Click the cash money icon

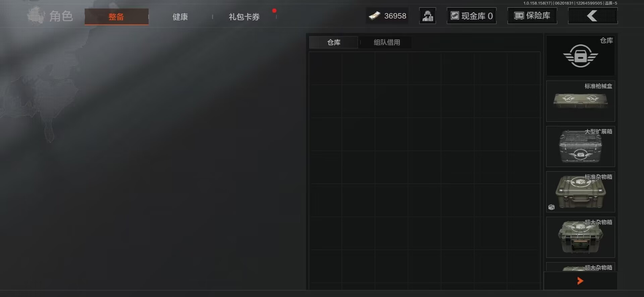tap(375, 16)
